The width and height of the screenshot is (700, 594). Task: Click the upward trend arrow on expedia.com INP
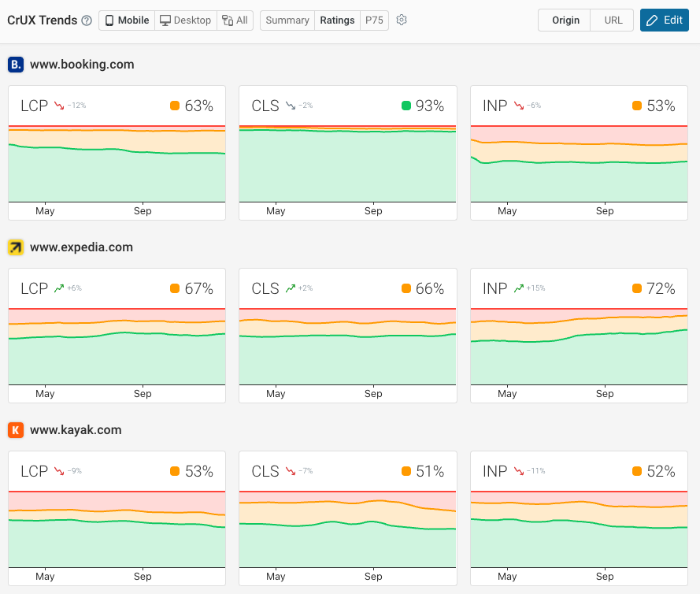[520, 288]
